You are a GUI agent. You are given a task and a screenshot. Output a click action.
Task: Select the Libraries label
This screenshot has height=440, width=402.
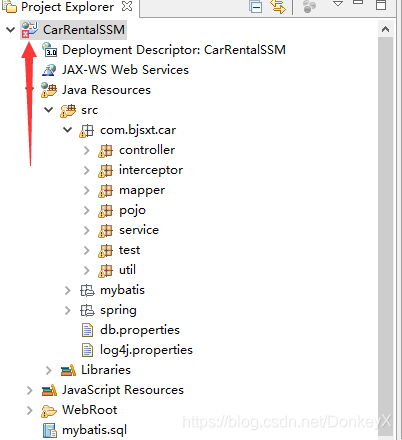pos(106,370)
